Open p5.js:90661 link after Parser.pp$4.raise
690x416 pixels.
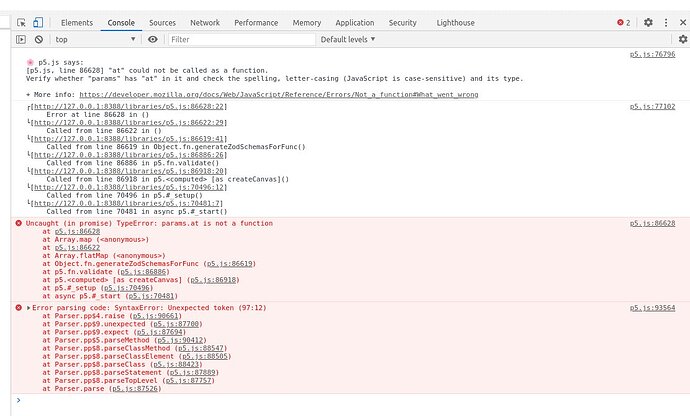click(156, 316)
